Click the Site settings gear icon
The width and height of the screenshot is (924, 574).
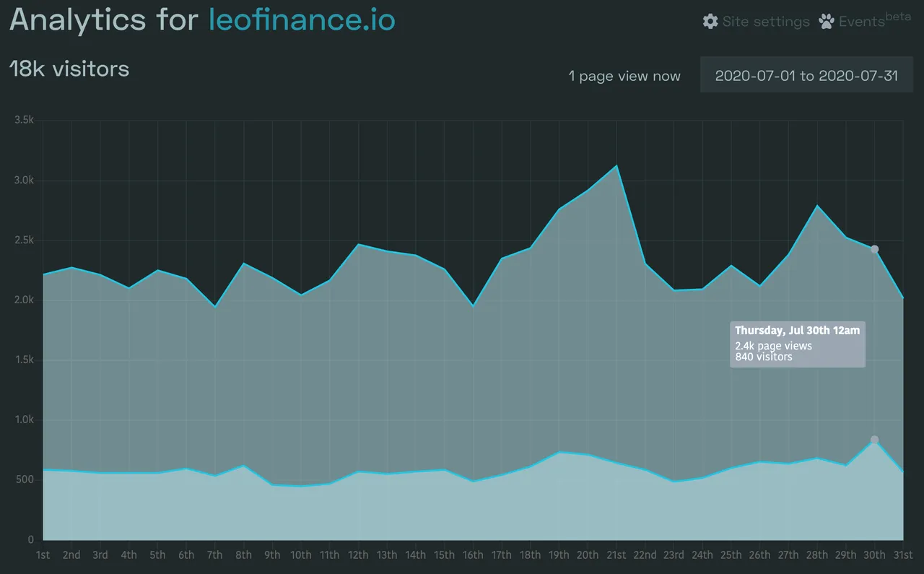tap(710, 21)
